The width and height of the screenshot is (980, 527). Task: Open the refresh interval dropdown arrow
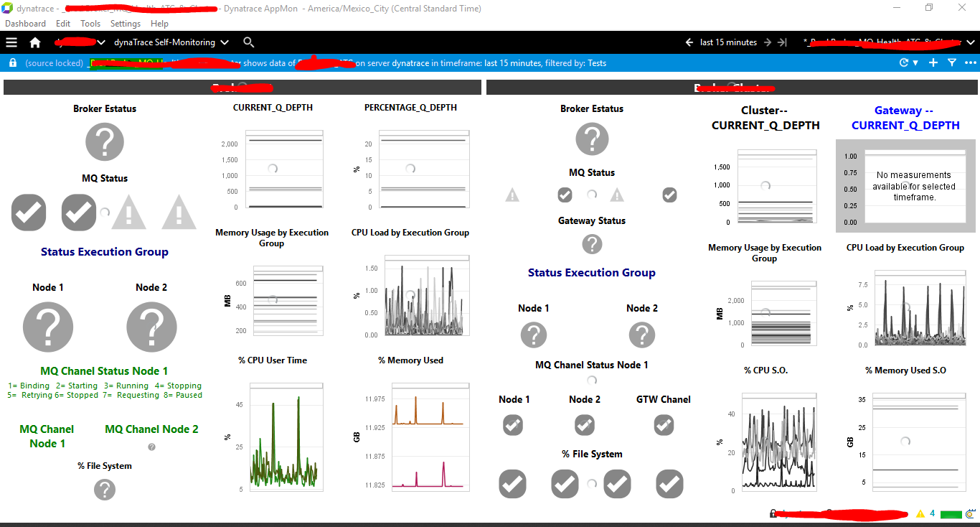pos(915,63)
